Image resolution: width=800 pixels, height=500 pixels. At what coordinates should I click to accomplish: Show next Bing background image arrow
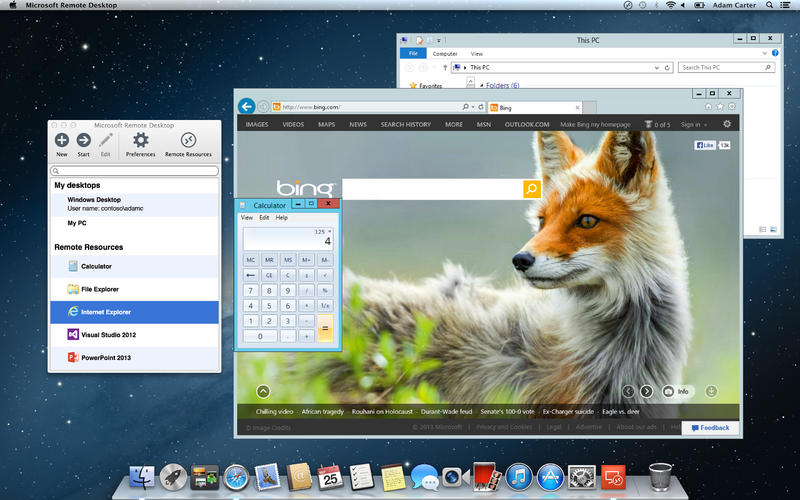coord(647,391)
